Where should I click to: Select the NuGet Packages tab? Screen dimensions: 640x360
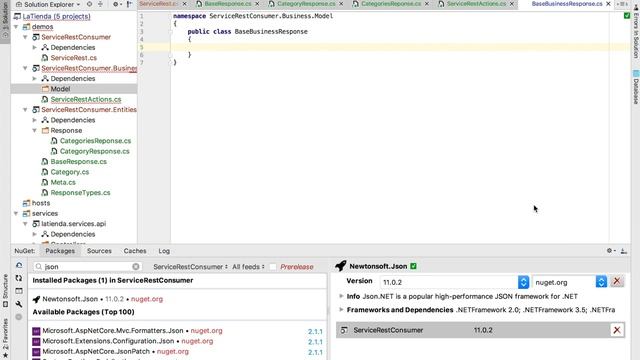pyautogui.click(x=60, y=251)
